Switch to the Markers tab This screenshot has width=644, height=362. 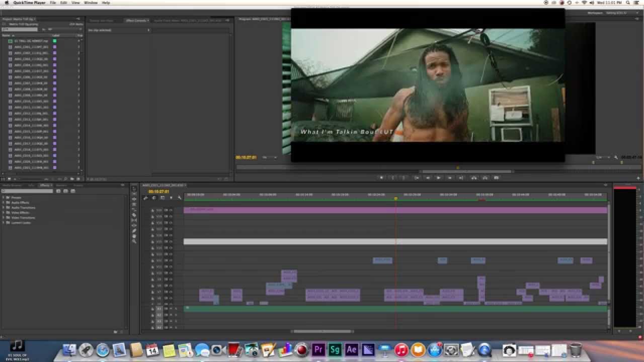pos(60,186)
